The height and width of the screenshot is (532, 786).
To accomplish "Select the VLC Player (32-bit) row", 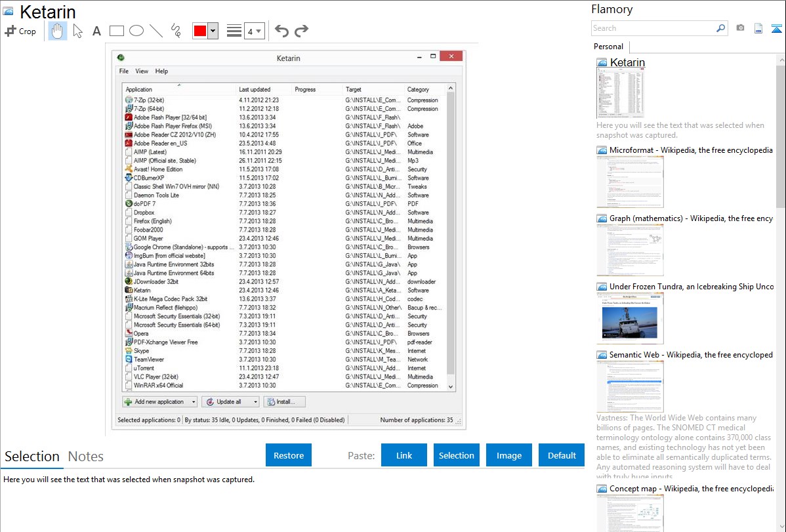I will [284, 377].
